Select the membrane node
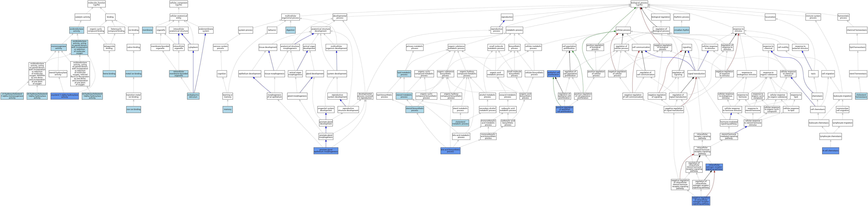 click(147, 30)
